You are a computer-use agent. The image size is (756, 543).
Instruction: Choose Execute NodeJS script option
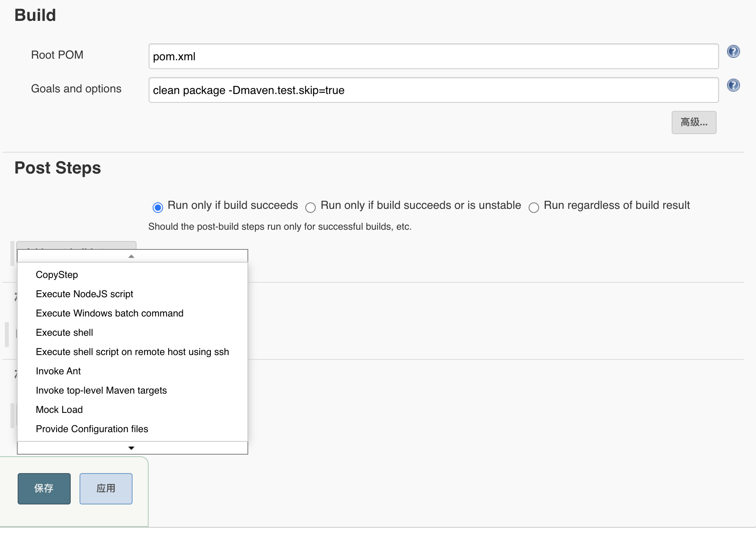pyautogui.click(x=84, y=294)
